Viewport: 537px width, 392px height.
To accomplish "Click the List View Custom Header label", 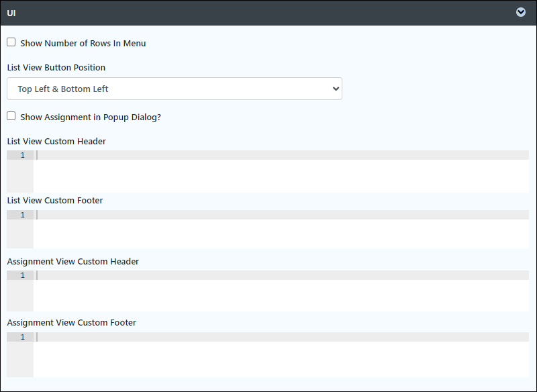I will (56, 142).
